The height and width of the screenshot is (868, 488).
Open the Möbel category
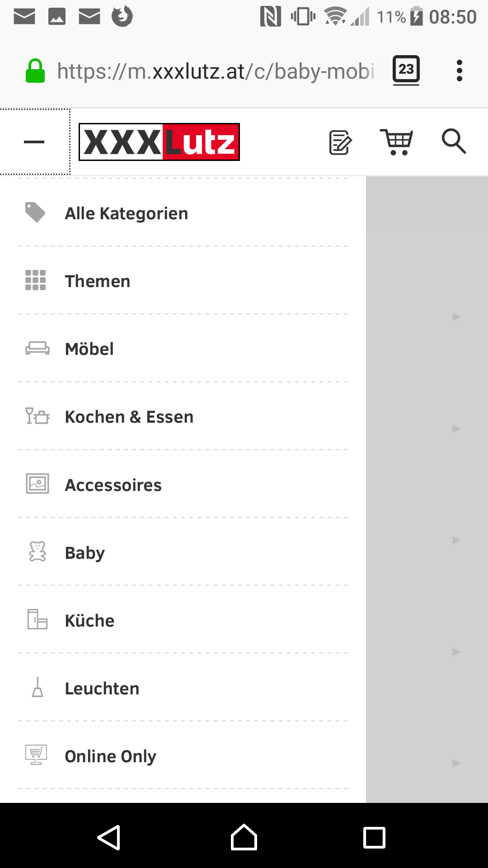click(x=89, y=349)
